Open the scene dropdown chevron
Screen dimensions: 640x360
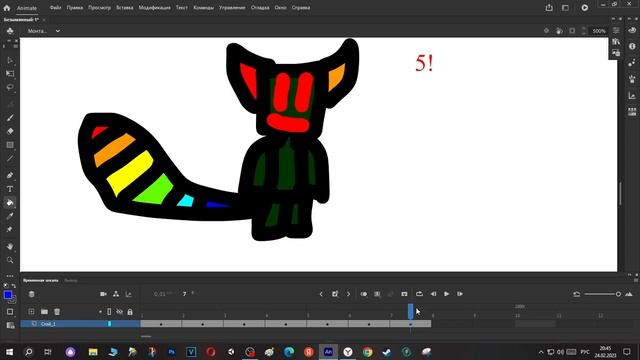click(x=58, y=31)
